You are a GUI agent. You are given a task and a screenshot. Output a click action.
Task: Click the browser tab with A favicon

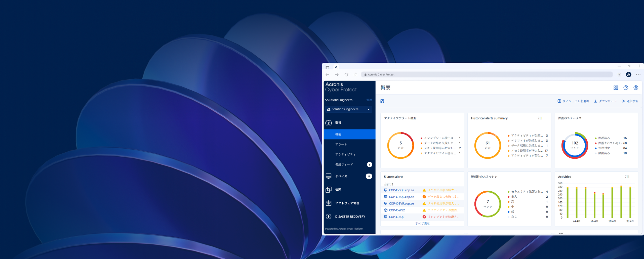[336, 67]
